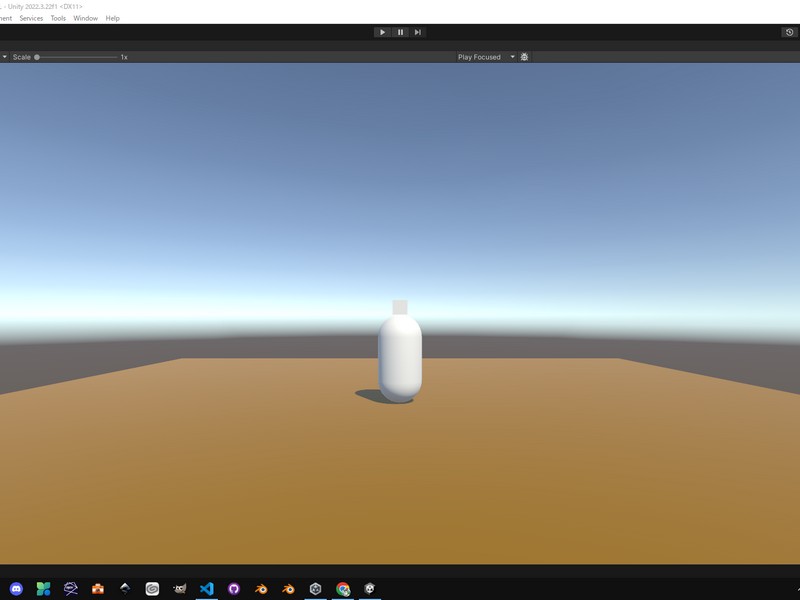Open the Window menu
Viewport: 800px width, 600px height.
click(85, 18)
